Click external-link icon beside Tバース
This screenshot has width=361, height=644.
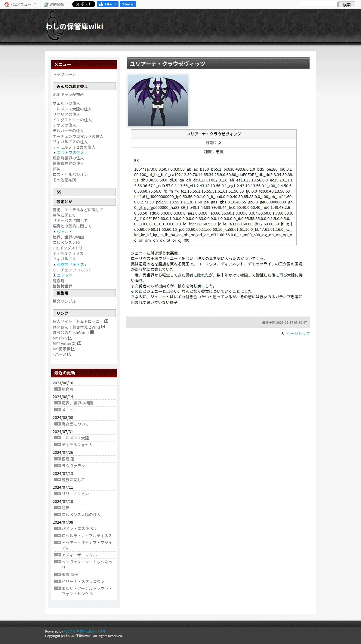pyautogui.click(x=69, y=354)
